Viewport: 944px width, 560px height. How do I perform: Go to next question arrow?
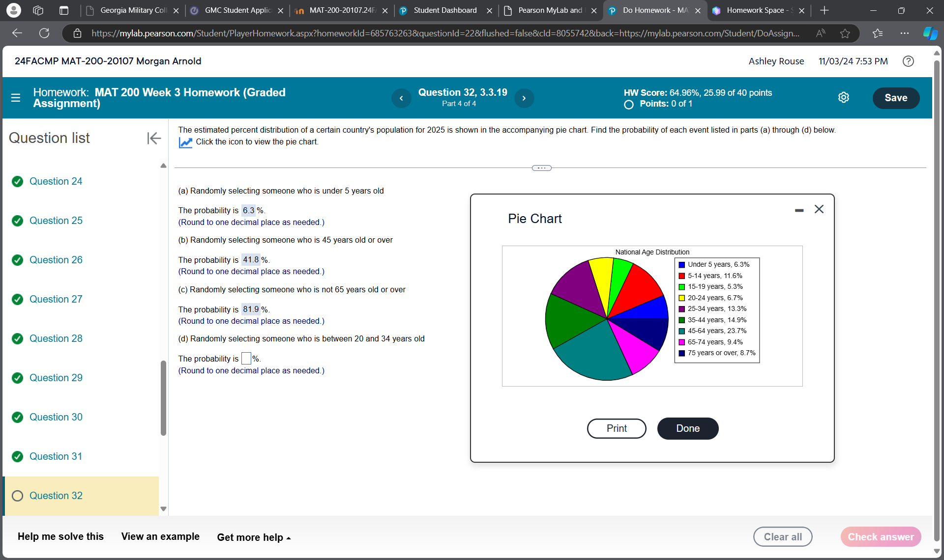524,98
